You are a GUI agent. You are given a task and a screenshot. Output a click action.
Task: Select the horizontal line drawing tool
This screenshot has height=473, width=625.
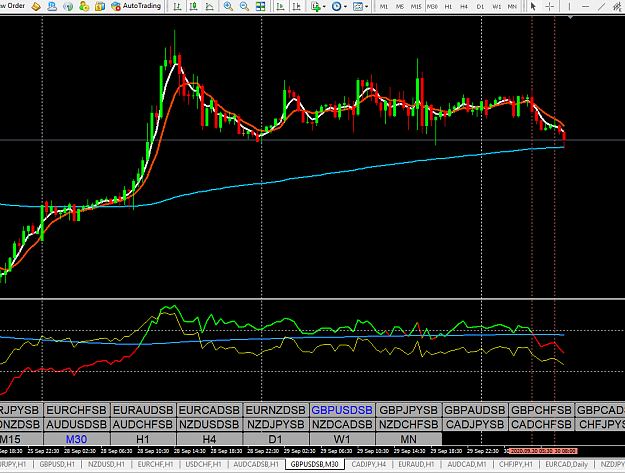[585, 6]
